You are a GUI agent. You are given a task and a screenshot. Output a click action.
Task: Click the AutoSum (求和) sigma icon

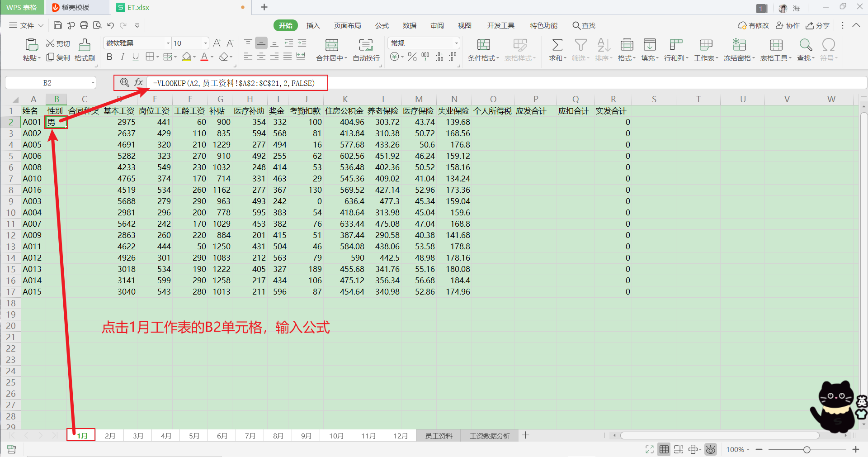coord(557,45)
